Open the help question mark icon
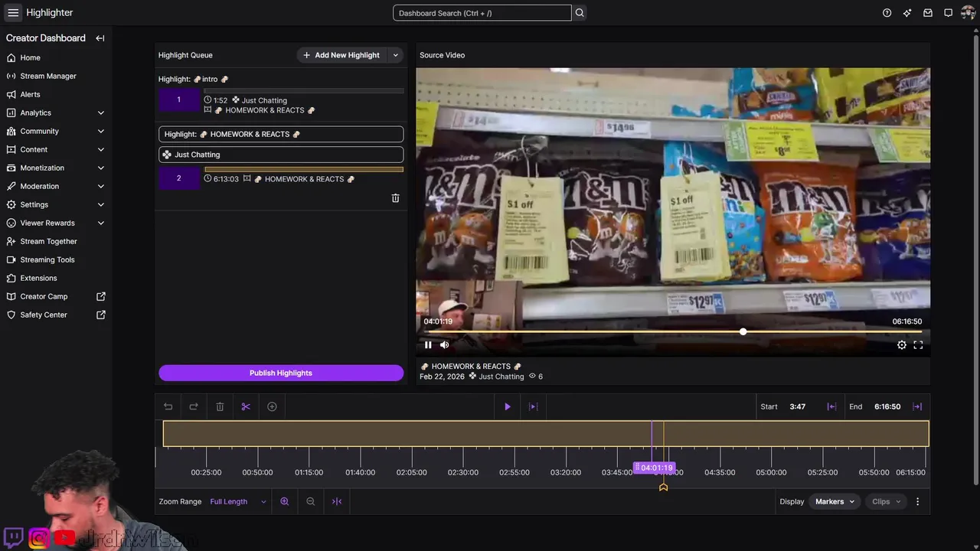Screen dimensions: 980x551 point(887,13)
